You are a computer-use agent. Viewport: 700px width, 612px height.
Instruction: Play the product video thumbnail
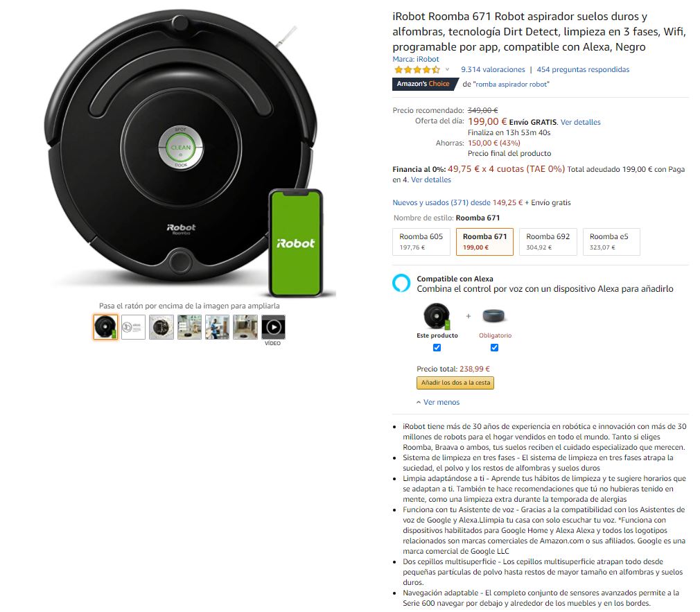point(273,327)
